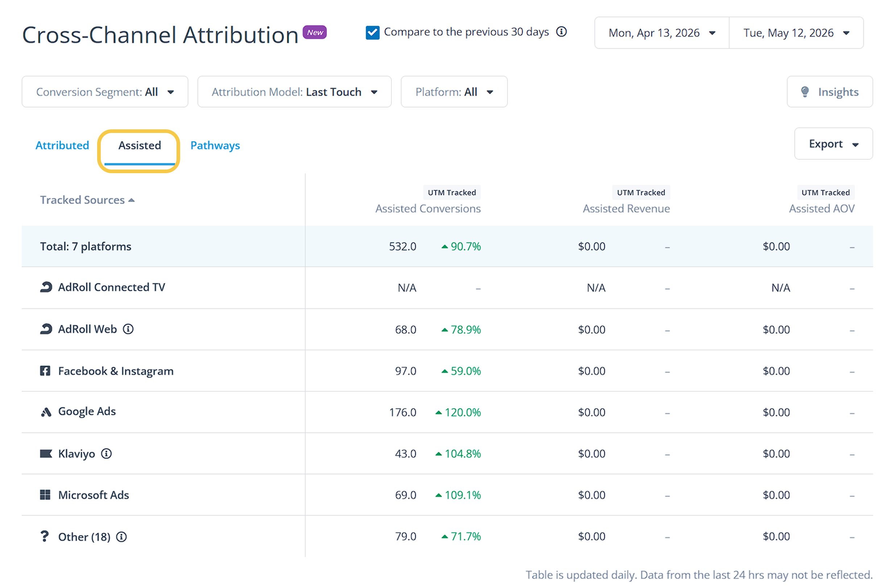Click the Facebook logo icon in the table

(45, 371)
